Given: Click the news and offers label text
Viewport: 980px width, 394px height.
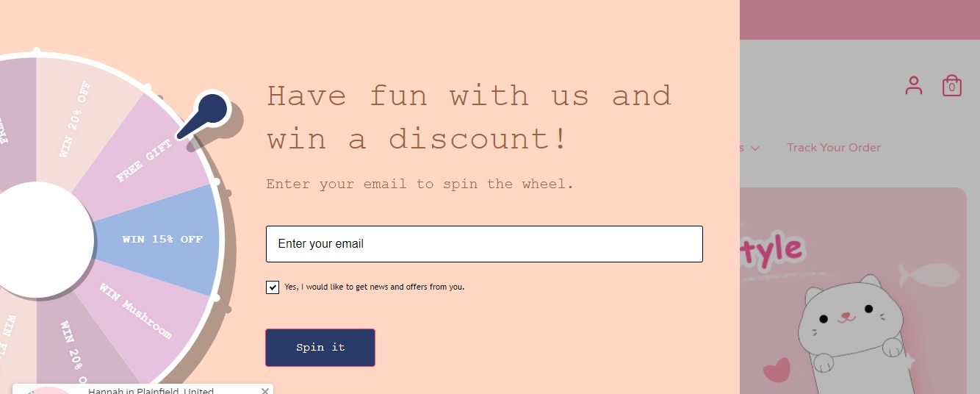Looking at the screenshot, I should (x=375, y=287).
